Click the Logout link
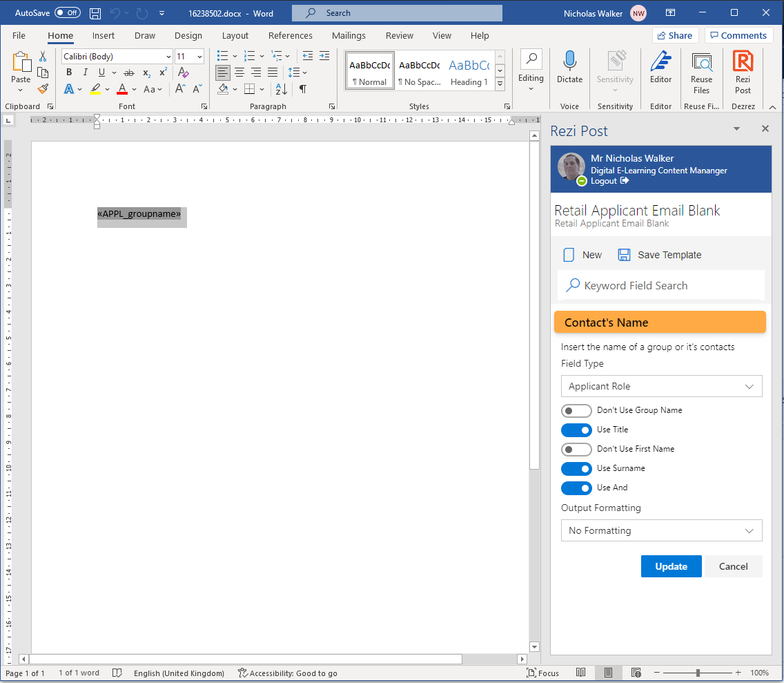 point(609,181)
